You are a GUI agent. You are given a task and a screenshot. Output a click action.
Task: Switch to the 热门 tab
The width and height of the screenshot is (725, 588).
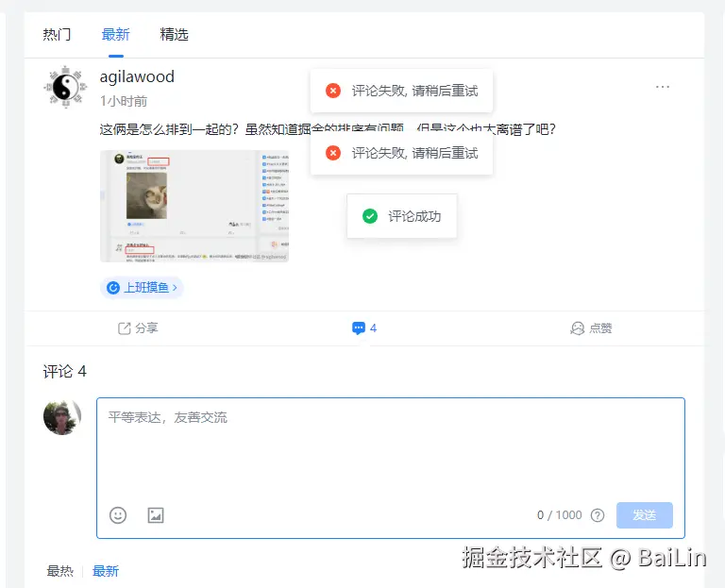click(x=57, y=35)
